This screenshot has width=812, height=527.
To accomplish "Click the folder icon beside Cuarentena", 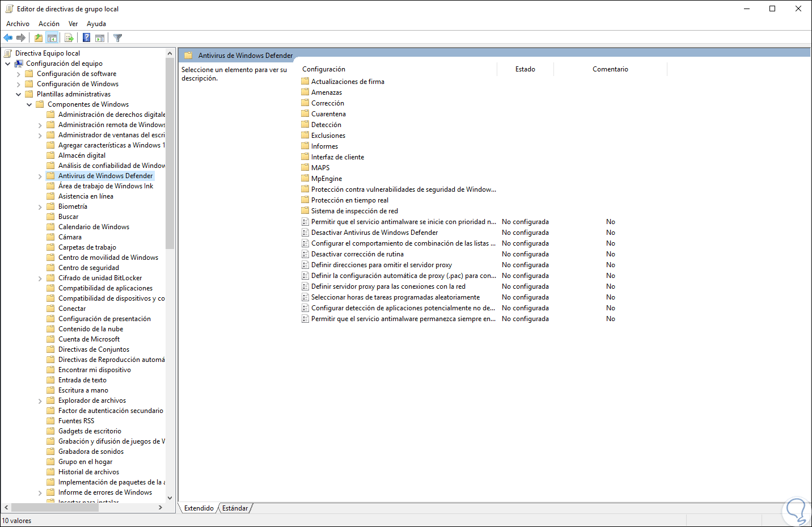I will [x=305, y=114].
